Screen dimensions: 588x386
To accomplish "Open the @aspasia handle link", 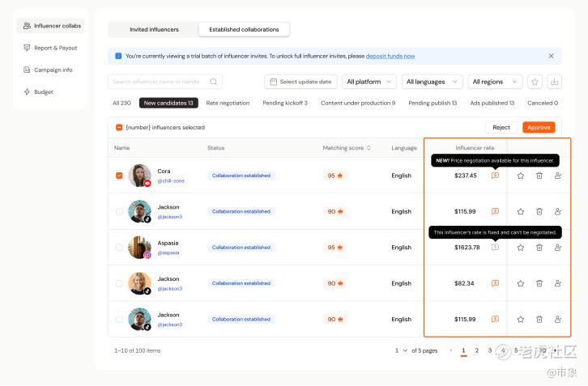I will coord(168,252).
